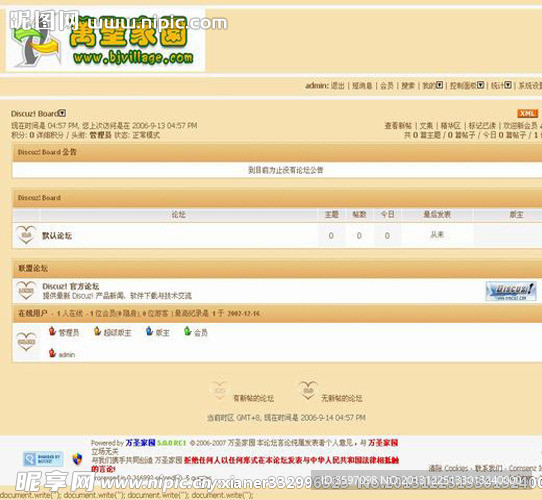Expand the Discuz! Board dropdown arrow
Screen dimensions: 542x500
[62, 113]
